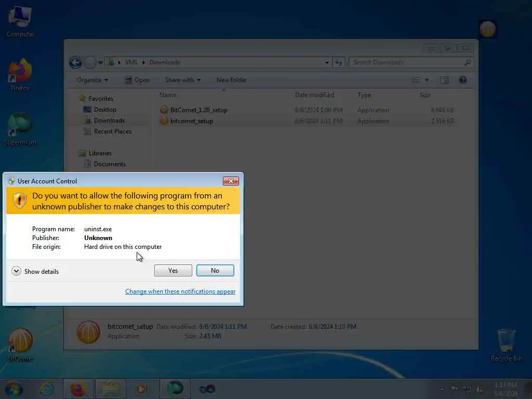Select Recent Places in navigation pane
532x399 pixels.
108,131
